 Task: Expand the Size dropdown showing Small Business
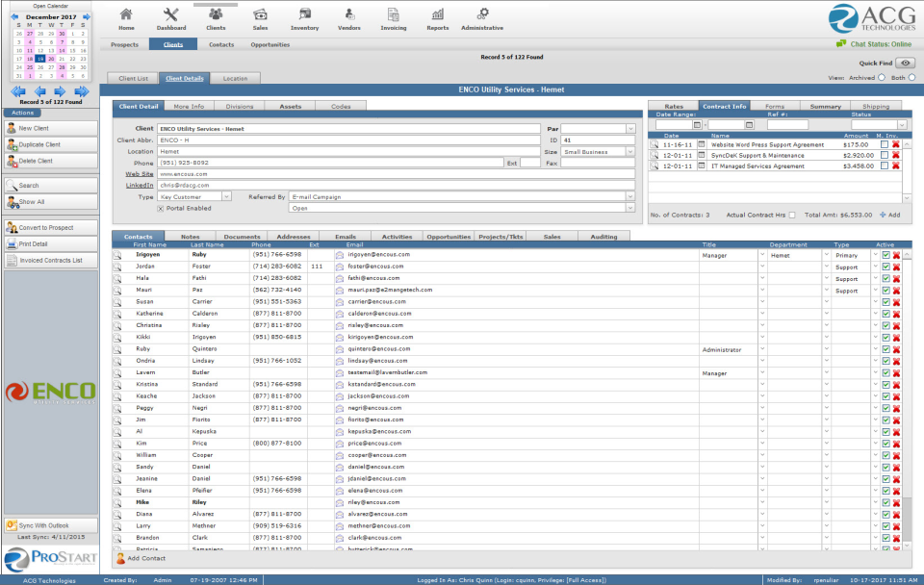click(630, 152)
